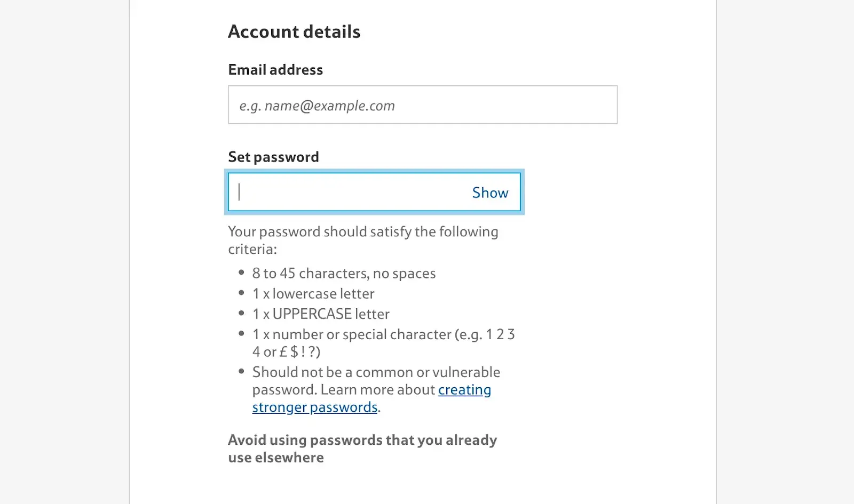
Task: Click into the Email address input field
Action: [x=422, y=105]
